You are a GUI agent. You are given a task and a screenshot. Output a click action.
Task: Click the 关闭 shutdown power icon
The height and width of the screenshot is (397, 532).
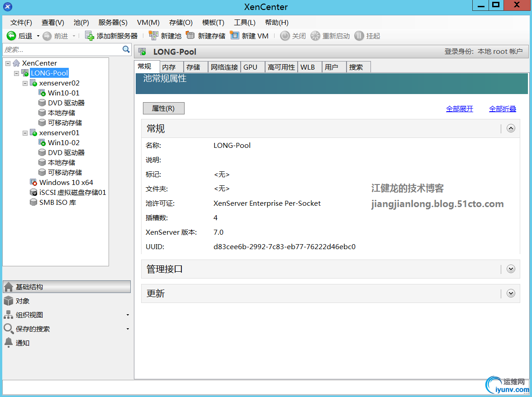click(285, 36)
